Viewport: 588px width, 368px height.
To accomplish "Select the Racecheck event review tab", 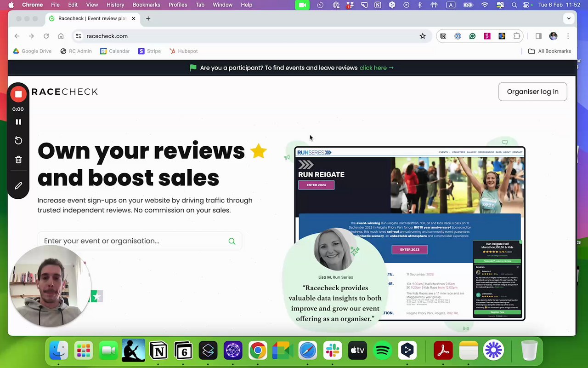I will pos(92,18).
